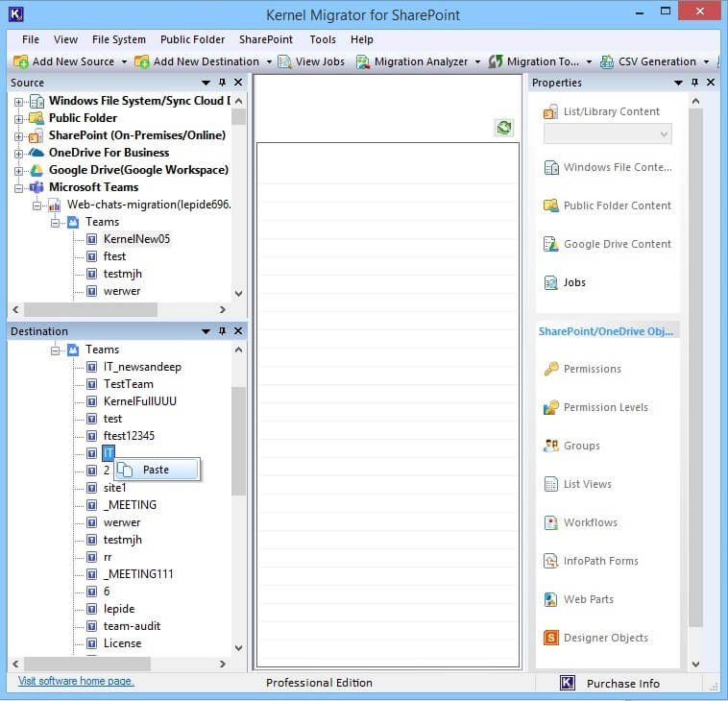Visit software home page link

76,681
